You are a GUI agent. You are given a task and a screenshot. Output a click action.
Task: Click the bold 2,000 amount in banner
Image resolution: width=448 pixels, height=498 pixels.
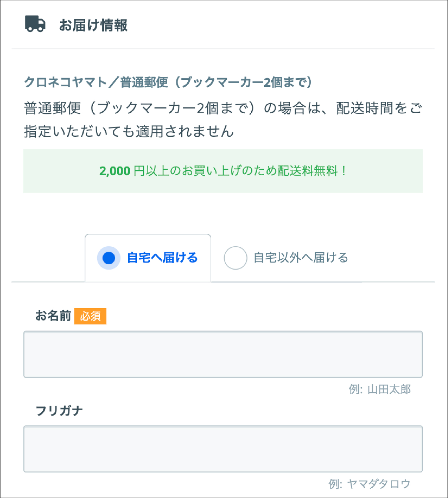(x=115, y=171)
